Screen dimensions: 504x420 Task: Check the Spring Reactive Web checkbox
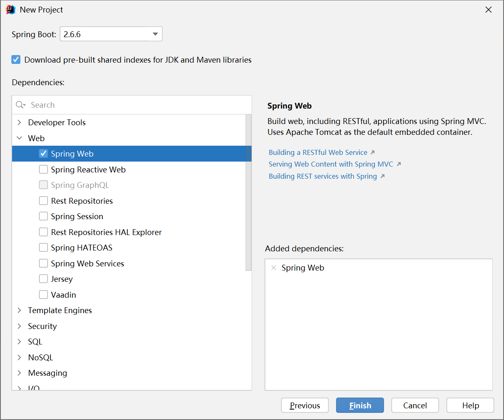coord(43,170)
